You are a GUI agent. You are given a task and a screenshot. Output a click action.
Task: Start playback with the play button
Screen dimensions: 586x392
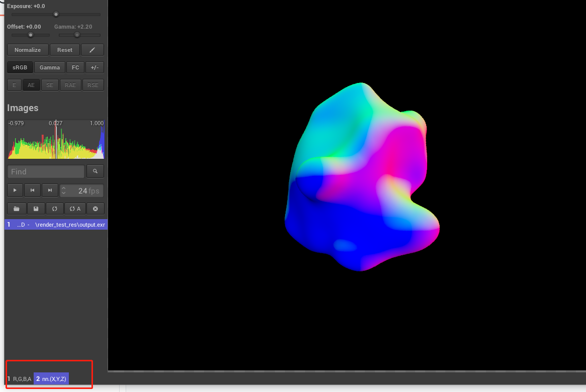15,190
